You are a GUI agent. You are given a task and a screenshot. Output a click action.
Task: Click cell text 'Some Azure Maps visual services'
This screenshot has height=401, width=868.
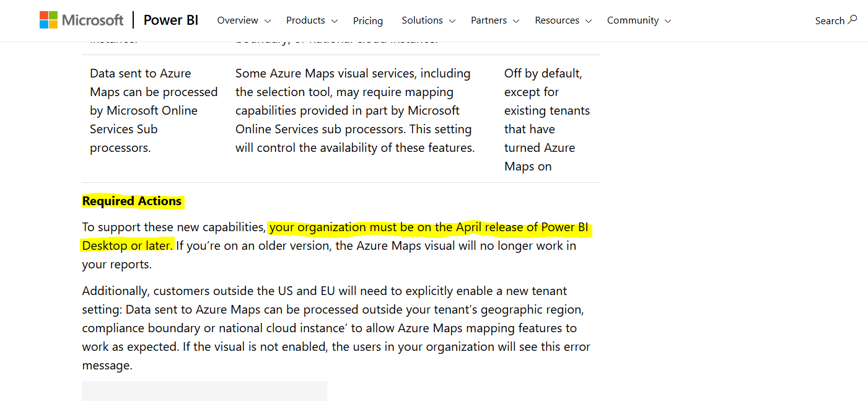(323, 73)
